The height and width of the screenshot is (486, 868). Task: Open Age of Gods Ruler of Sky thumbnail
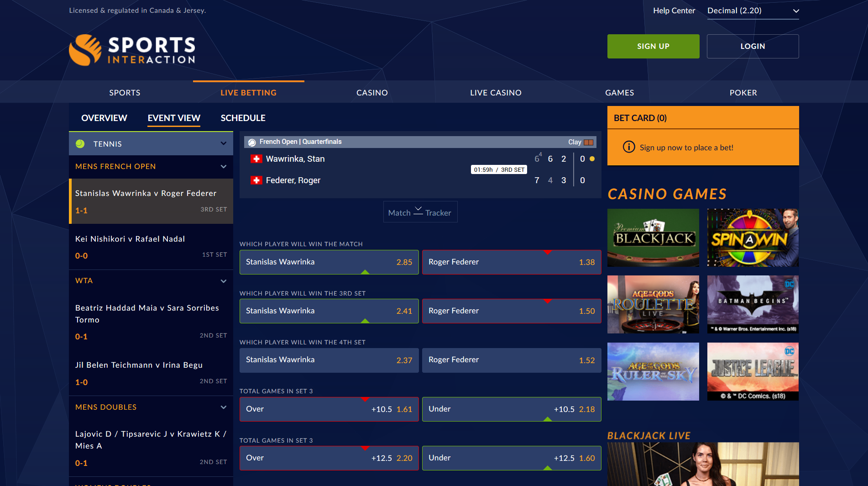click(x=653, y=372)
